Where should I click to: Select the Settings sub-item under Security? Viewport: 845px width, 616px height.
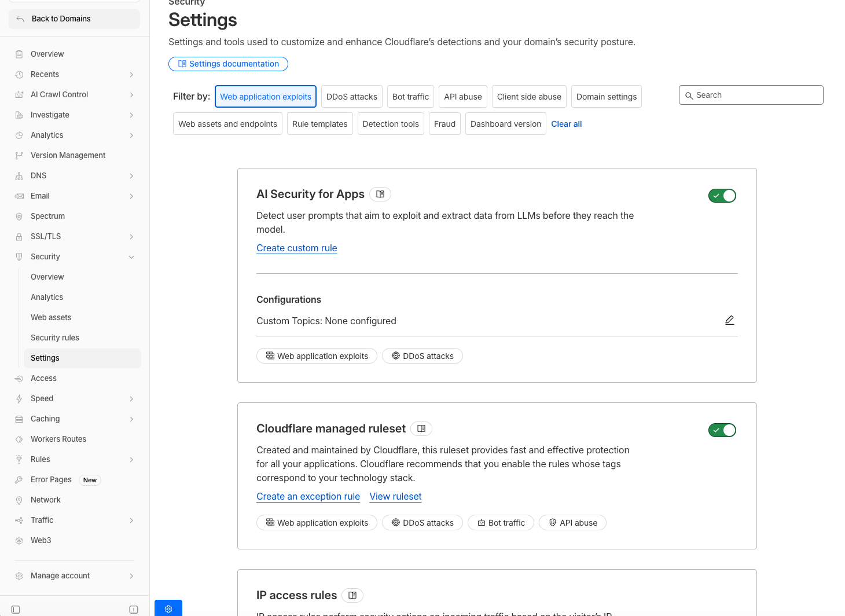coord(82,358)
